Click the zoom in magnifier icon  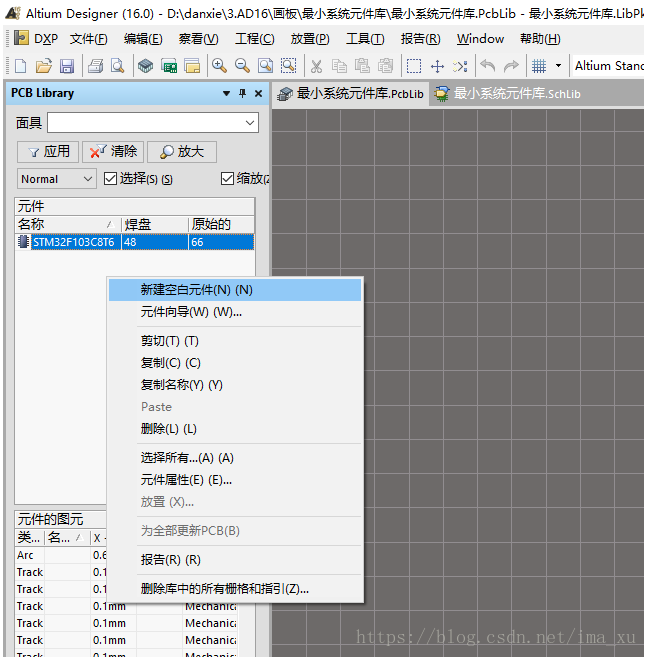[219, 66]
